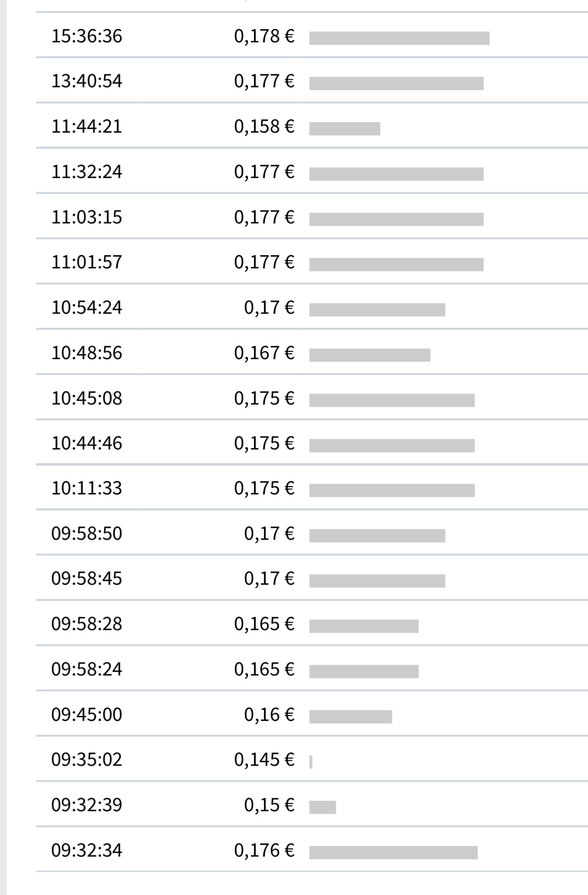Select the 0,16 € price value
The height and width of the screenshot is (895, 588).
(269, 715)
